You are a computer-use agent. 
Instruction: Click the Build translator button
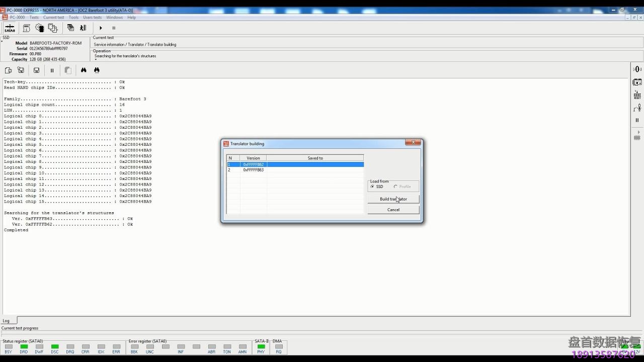[x=393, y=199]
